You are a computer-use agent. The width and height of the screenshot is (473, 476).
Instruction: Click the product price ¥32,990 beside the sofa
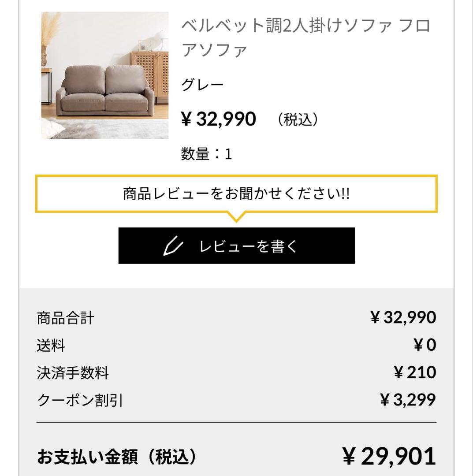click(219, 119)
